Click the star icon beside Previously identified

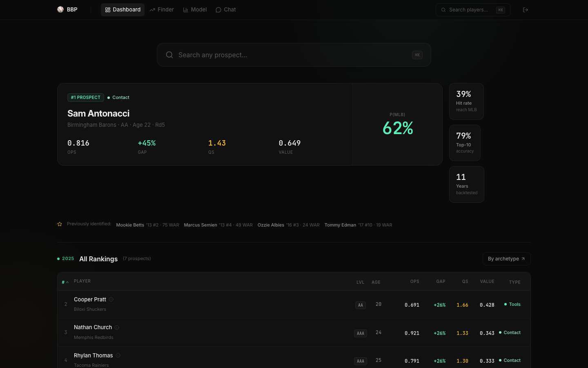pos(60,224)
